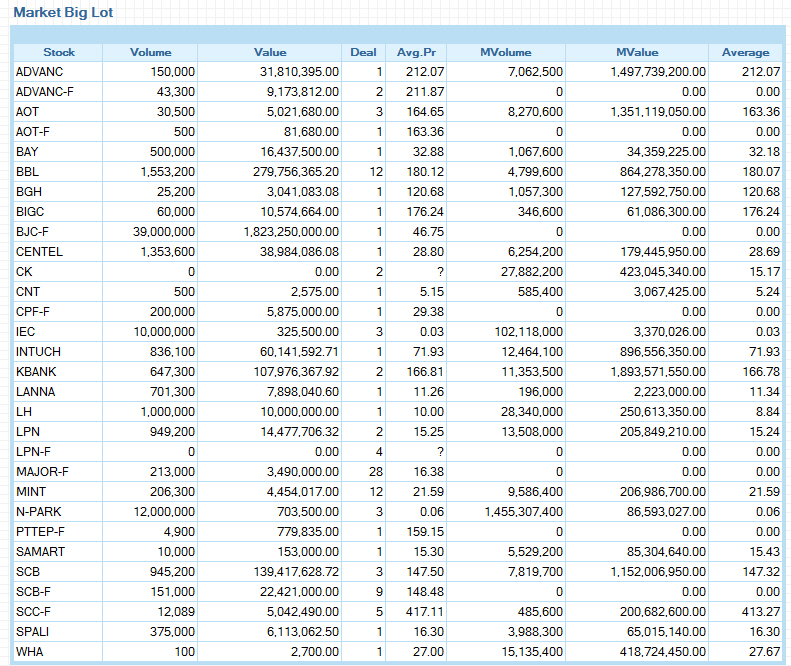The width and height of the screenshot is (791, 666).
Task: Click the Value column header
Action: 270,52
